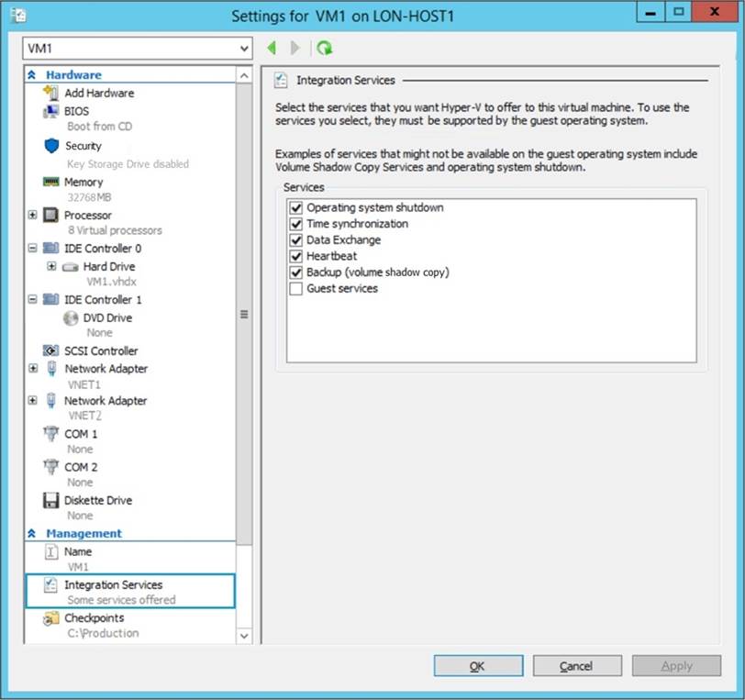
Task: Click the DVD Drive disc icon
Action: point(71,318)
